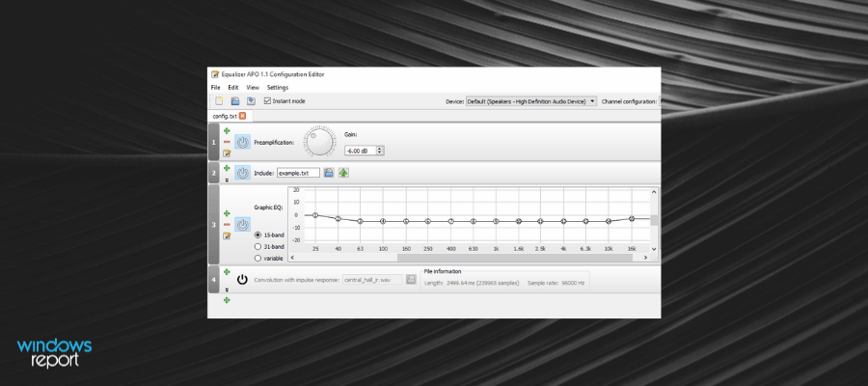Click the New configuration file icon
Image resolution: width=868 pixels, height=386 pixels.
220,100
